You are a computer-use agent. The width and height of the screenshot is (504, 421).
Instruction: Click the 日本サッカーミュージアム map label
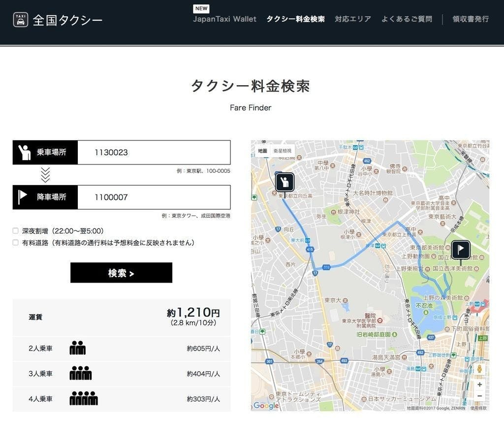pos(402,399)
